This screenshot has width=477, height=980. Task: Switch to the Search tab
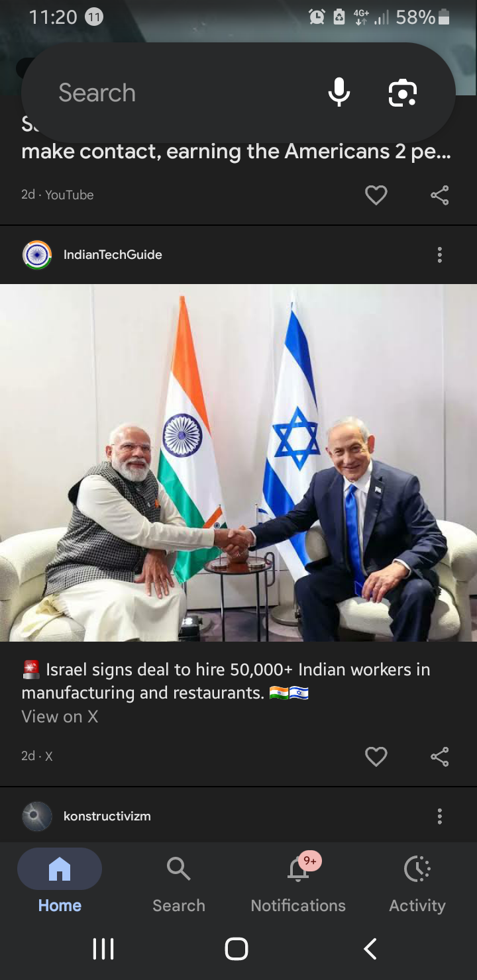(x=179, y=882)
